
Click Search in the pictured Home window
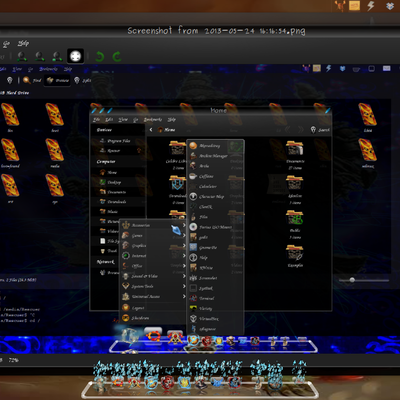(320, 130)
